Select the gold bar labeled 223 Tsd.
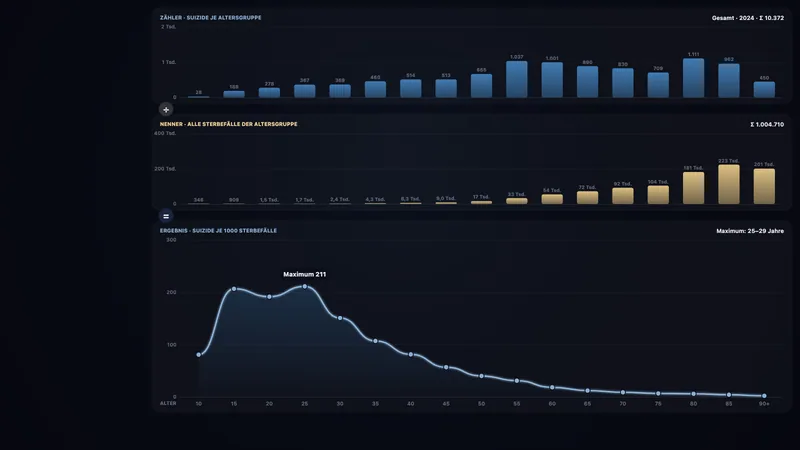 point(729,184)
